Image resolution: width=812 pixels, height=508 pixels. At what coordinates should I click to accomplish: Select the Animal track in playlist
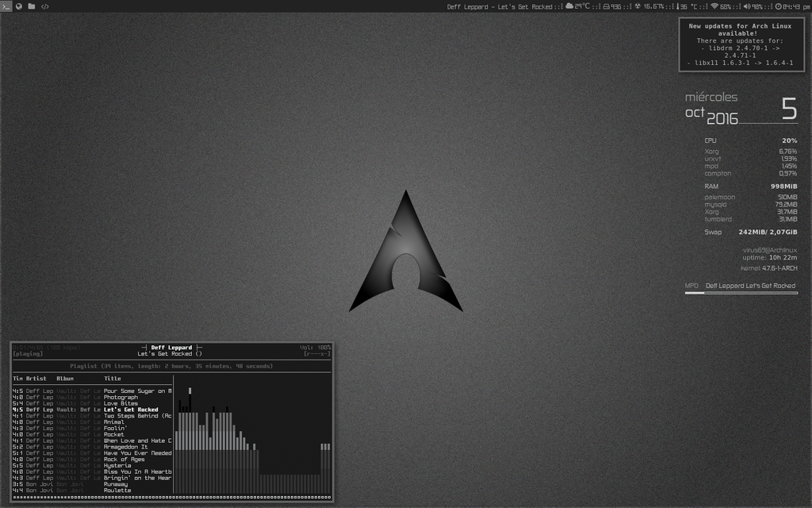coord(92,422)
